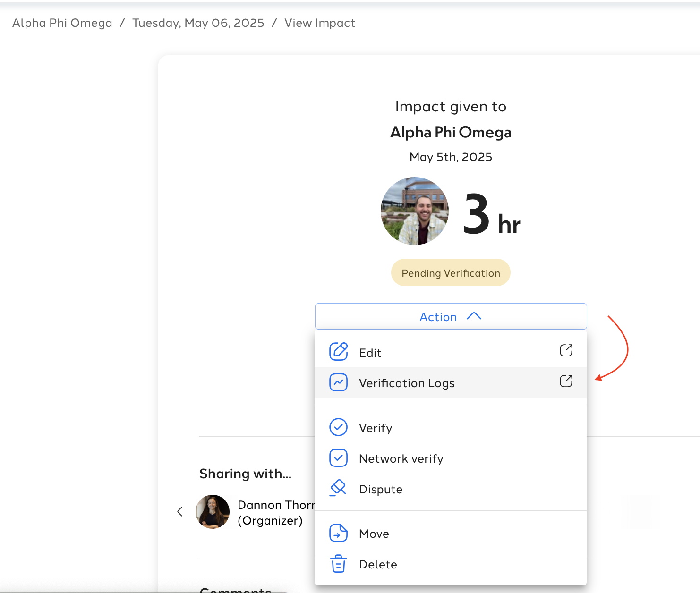Click the volunteer's profile photo
The width and height of the screenshot is (700, 593).
415,211
